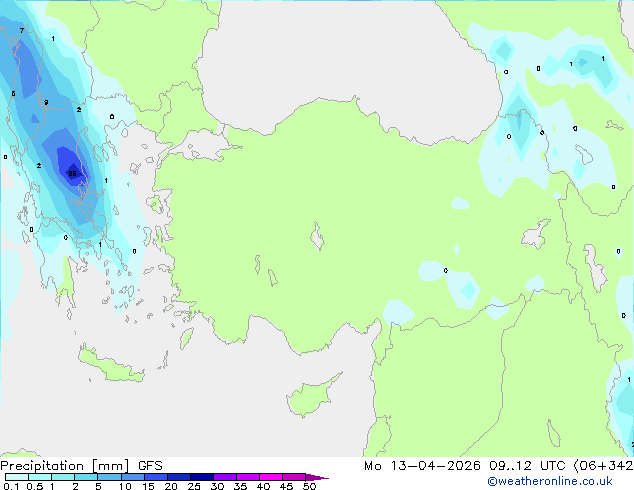Click the date 'Mo 13-04-2026' label
The height and width of the screenshot is (490, 634).
point(422,466)
